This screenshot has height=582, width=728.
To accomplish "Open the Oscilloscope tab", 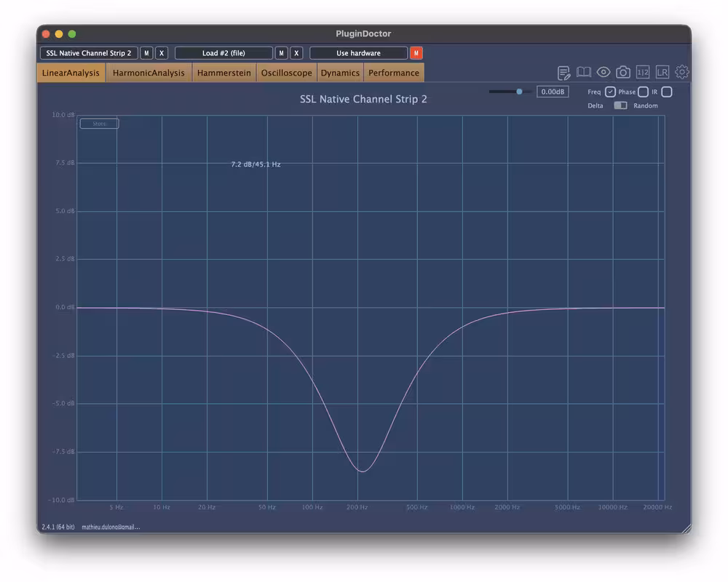I will point(286,73).
